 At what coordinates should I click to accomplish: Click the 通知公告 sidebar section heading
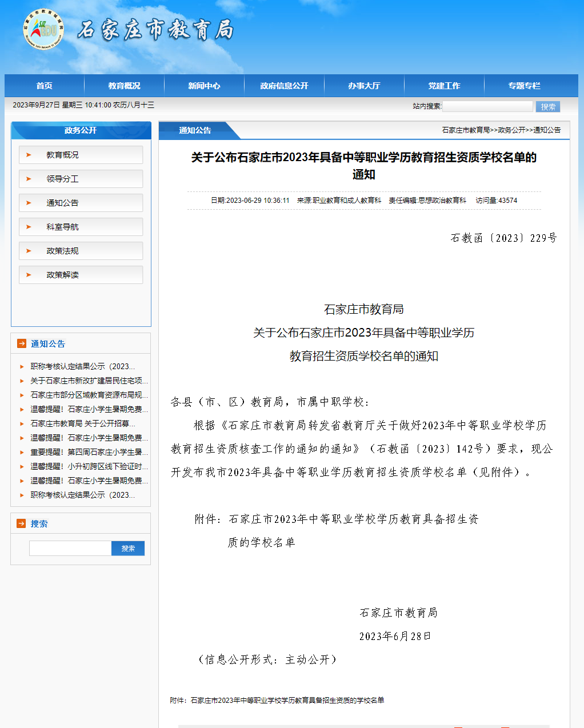(48, 343)
